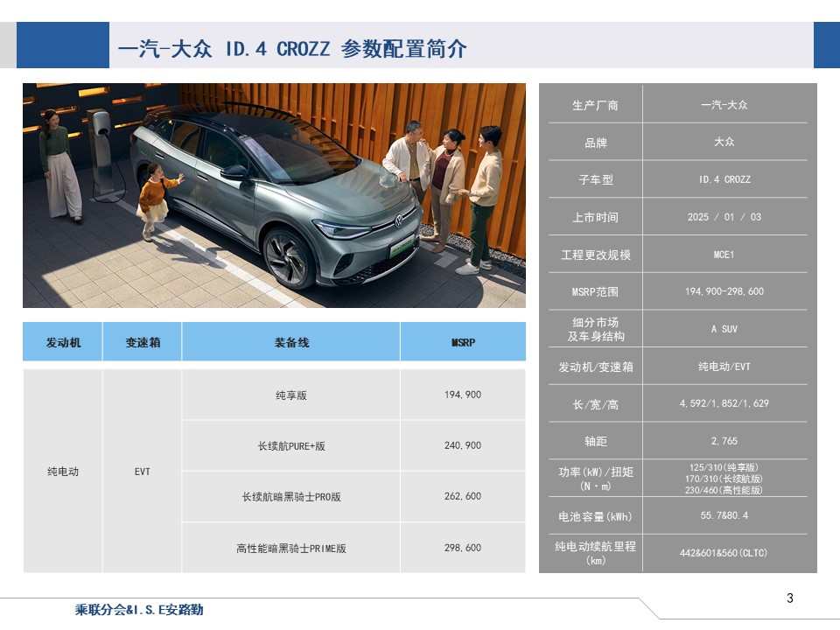This screenshot has width=840, height=630.
Task: Click the "轴距" label
Action: coord(595,441)
